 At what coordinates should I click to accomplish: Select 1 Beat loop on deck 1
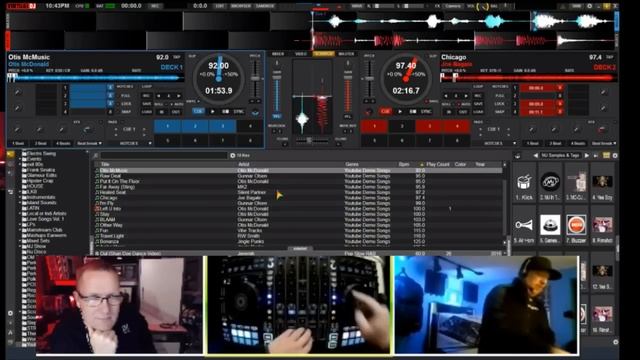18,144
